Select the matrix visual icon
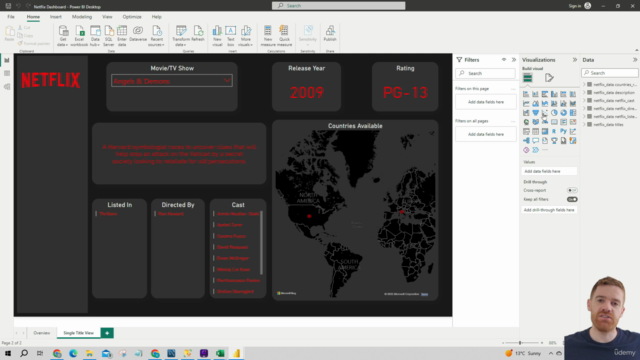 pos(545,131)
